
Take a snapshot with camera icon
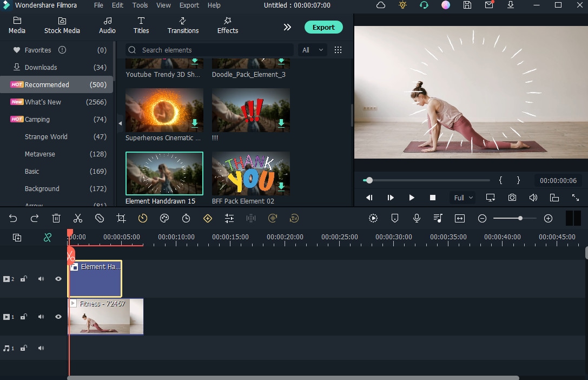point(512,198)
